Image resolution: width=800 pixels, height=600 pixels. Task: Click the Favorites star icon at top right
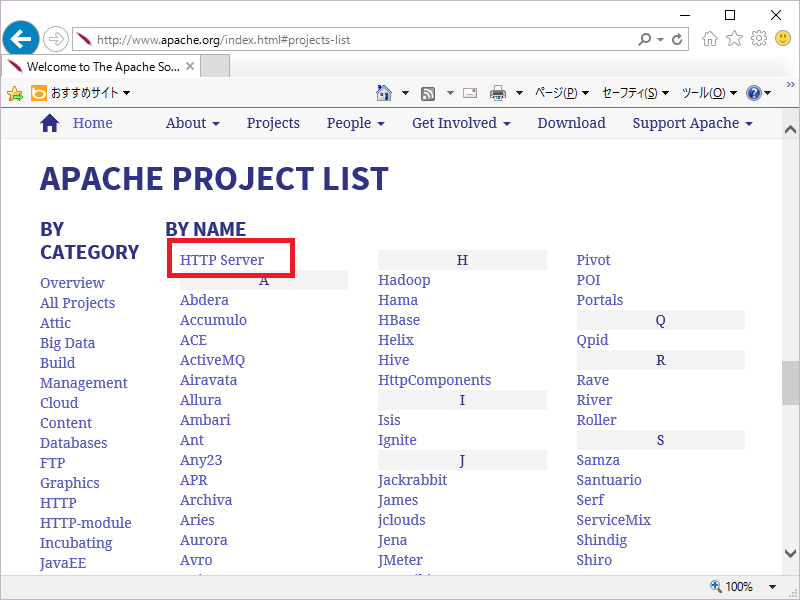pos(734,38)
